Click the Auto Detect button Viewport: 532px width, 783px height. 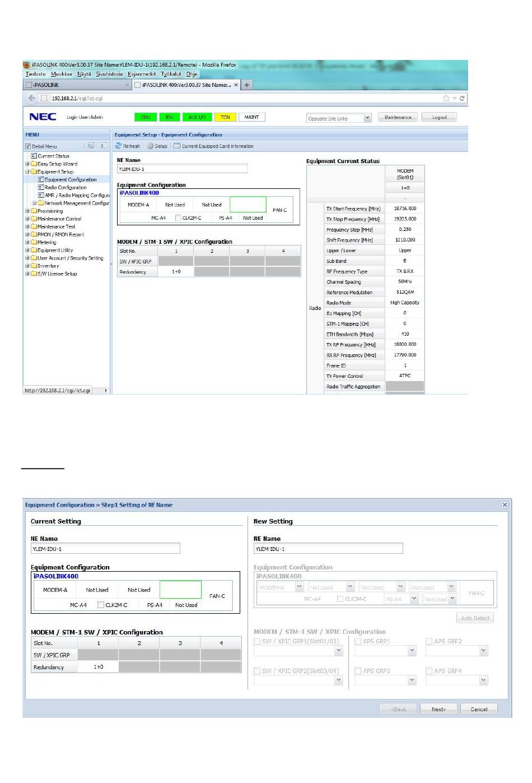pyautogui.click(x=475, y=618)
